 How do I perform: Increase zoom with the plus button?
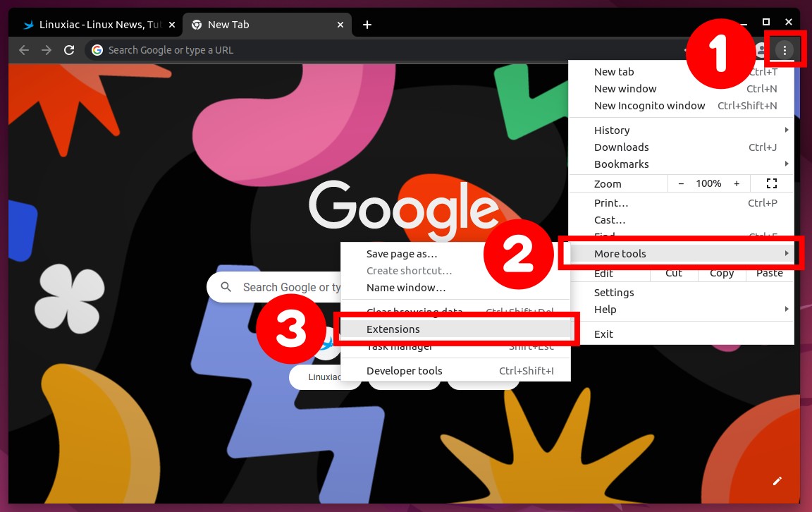pyautogui.click(x=737, y=183)
